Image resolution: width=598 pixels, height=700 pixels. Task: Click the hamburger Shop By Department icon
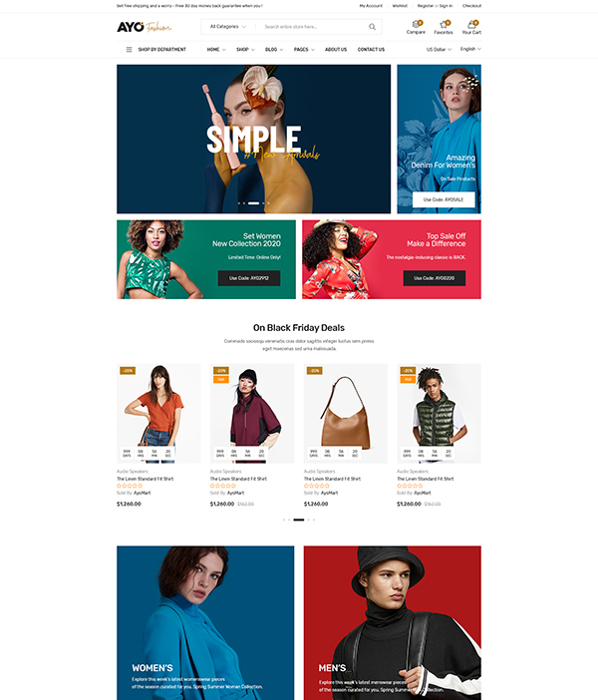click(x=129, y=50)
